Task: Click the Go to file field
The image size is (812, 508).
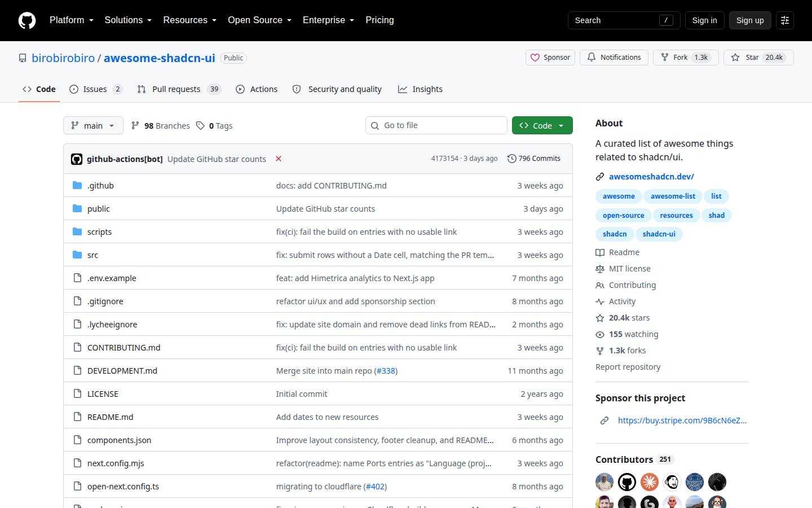Action: pyautogui.click(x=436, y=125)
